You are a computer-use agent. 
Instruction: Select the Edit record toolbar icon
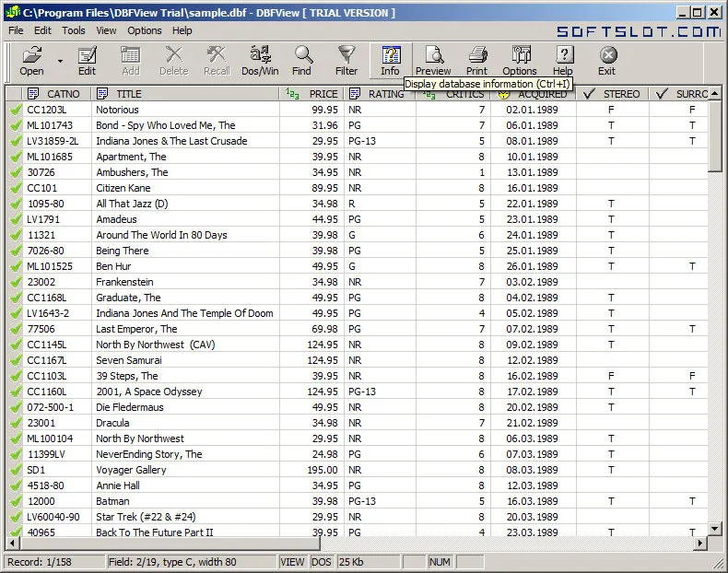pyautogui.click(x=87, y=60)
